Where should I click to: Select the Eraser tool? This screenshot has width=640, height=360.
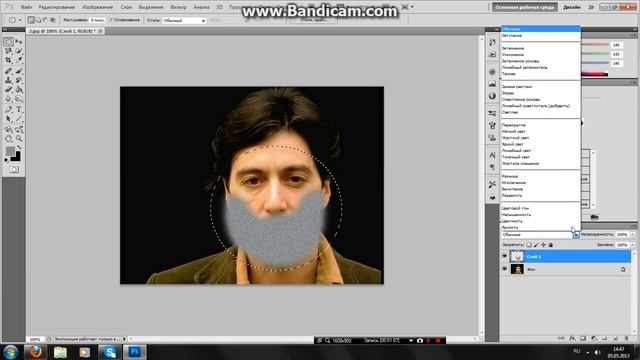coord(9,89)
